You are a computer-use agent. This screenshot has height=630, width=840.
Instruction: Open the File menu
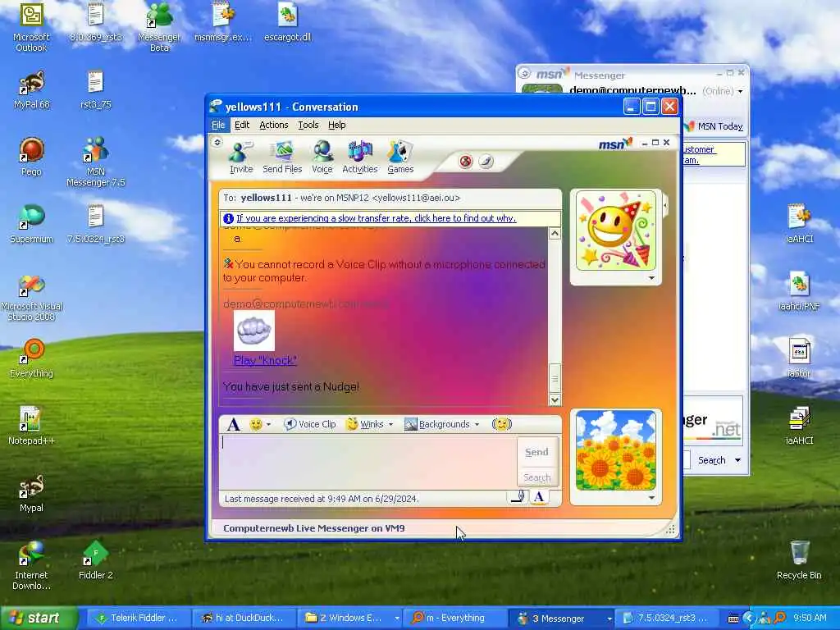coord(218,125)
